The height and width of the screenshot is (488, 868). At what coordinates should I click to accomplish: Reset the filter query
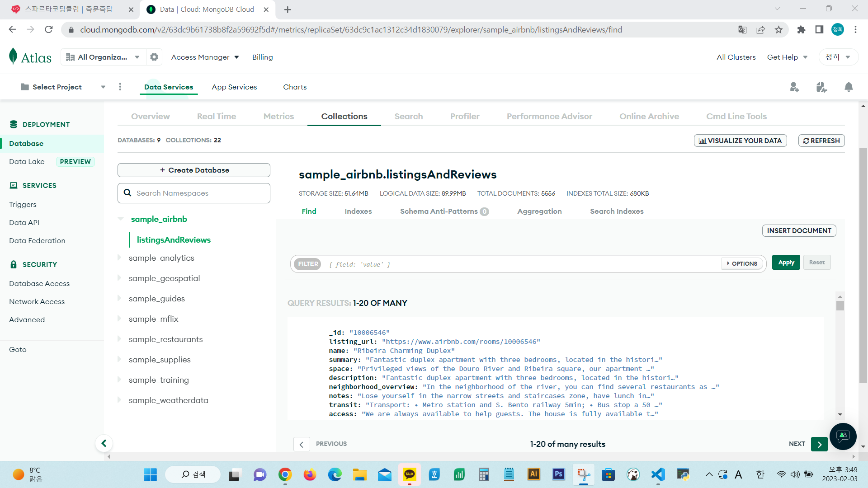[x=817, y=263]
